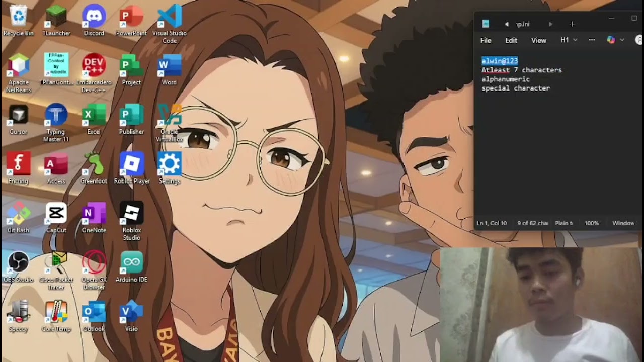Click the Windows line-ending status entry

click(x=623, y=223)
